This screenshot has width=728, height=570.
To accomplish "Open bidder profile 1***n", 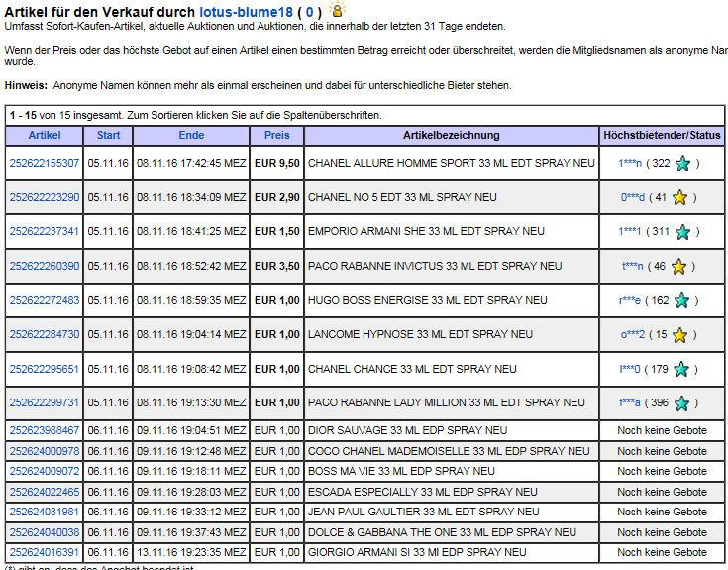I will tap(630, 163).
